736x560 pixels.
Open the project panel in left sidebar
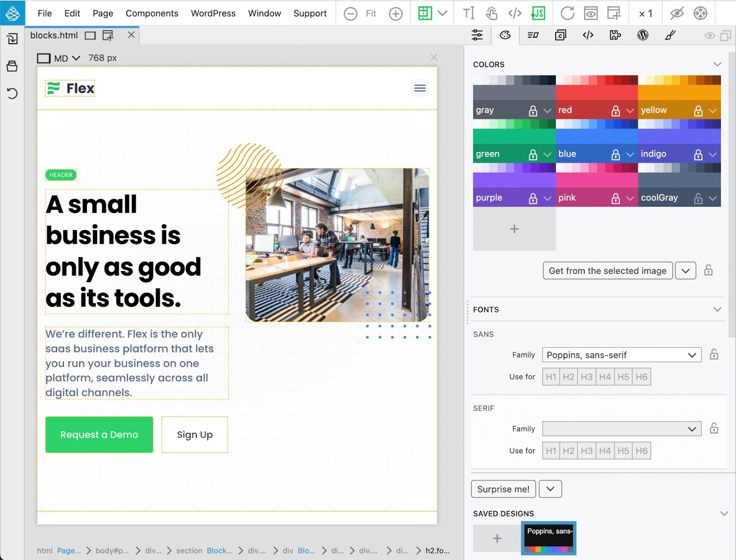pyautogui.click(x=12, y=66)
